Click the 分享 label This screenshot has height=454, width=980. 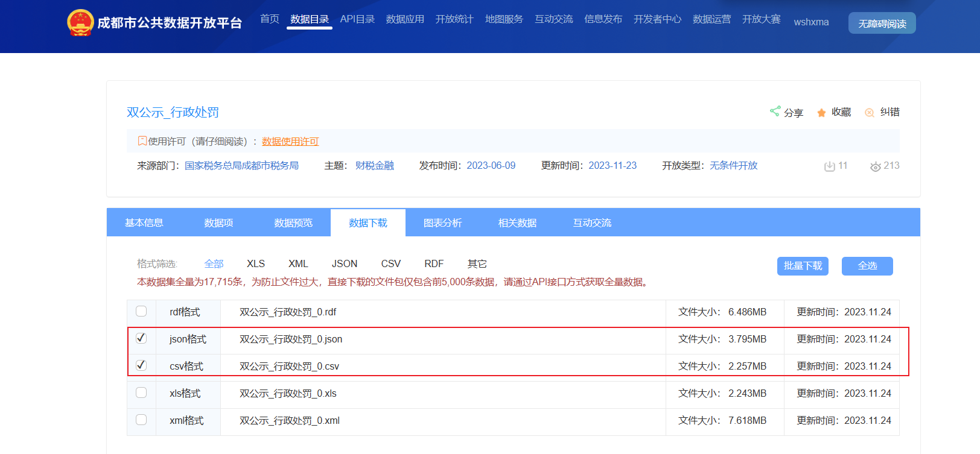(x=794, y=113)
